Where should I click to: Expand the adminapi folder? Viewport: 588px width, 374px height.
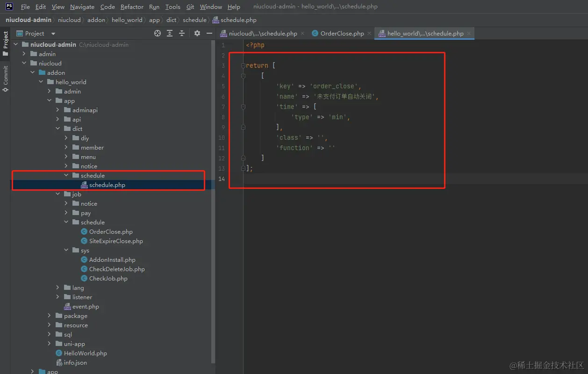coord(58,110)
